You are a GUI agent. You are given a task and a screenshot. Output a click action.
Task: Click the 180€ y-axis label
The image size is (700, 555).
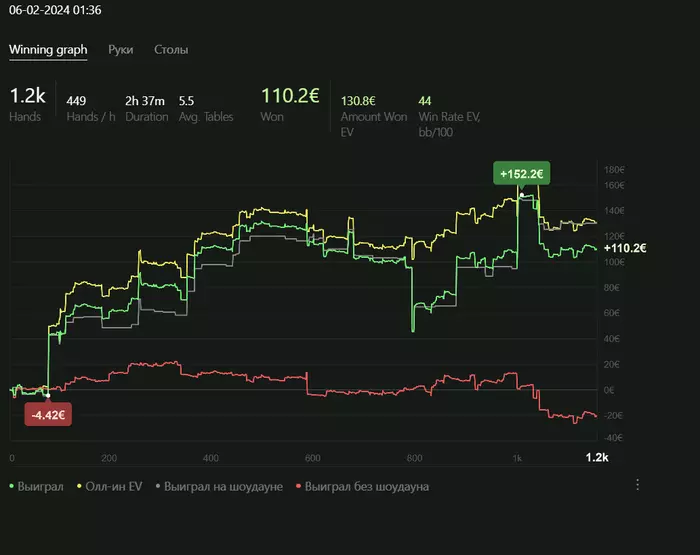point(614,170)
